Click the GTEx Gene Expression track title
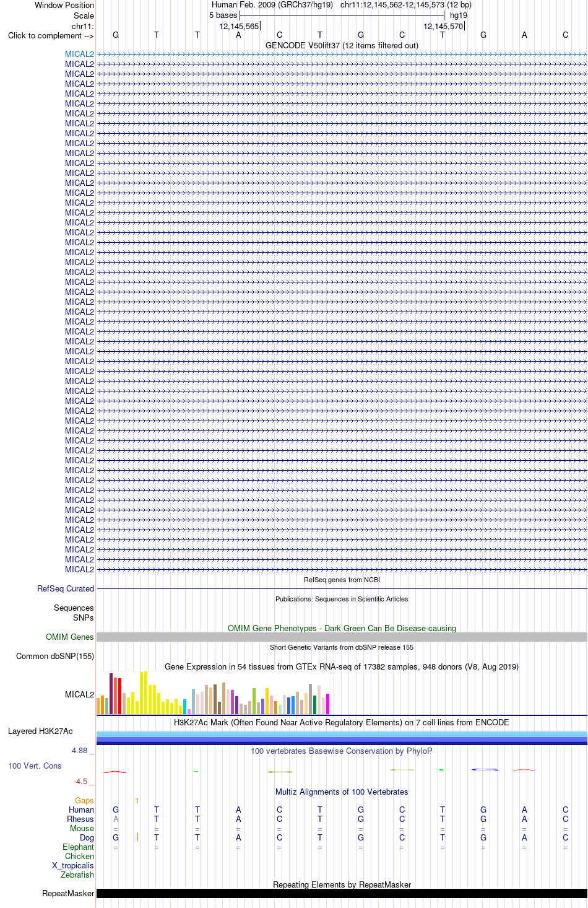 click(x=342, y=666)
